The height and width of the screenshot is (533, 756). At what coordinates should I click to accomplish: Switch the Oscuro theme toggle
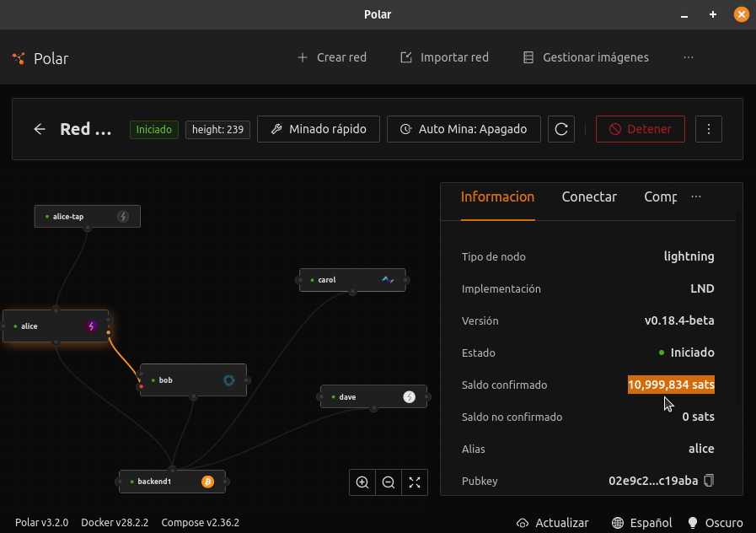[716, 522]
